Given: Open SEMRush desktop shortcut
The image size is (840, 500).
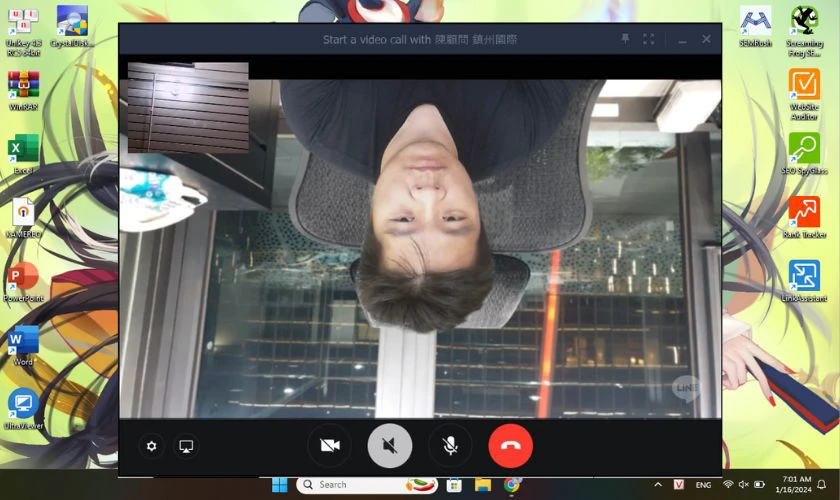Looking at the screenshot, I should tap(755, 27).
